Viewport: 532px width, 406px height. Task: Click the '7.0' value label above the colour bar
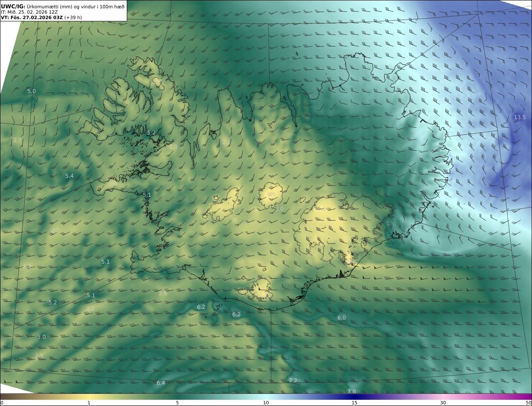pos(352,391)
